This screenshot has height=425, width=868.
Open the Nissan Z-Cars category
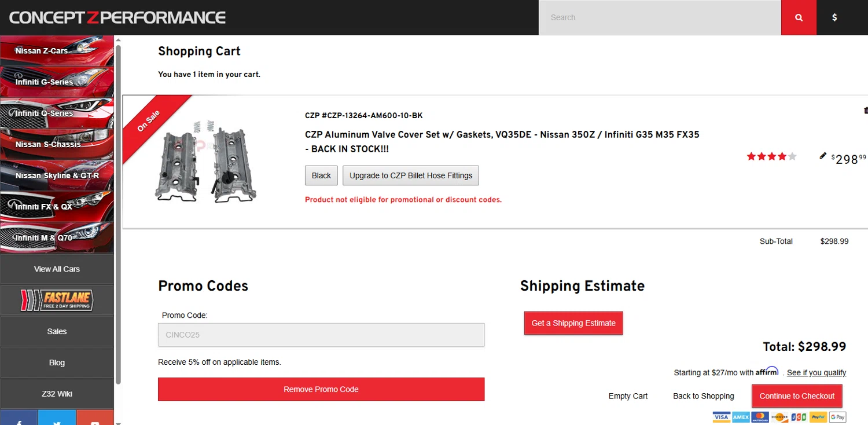pos(57,51)
